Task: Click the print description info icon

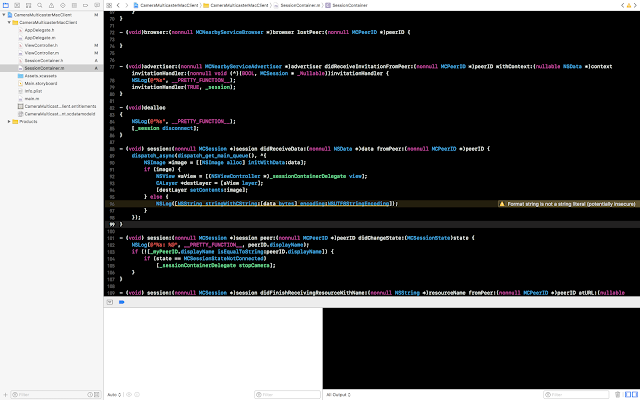Action: 137,395
